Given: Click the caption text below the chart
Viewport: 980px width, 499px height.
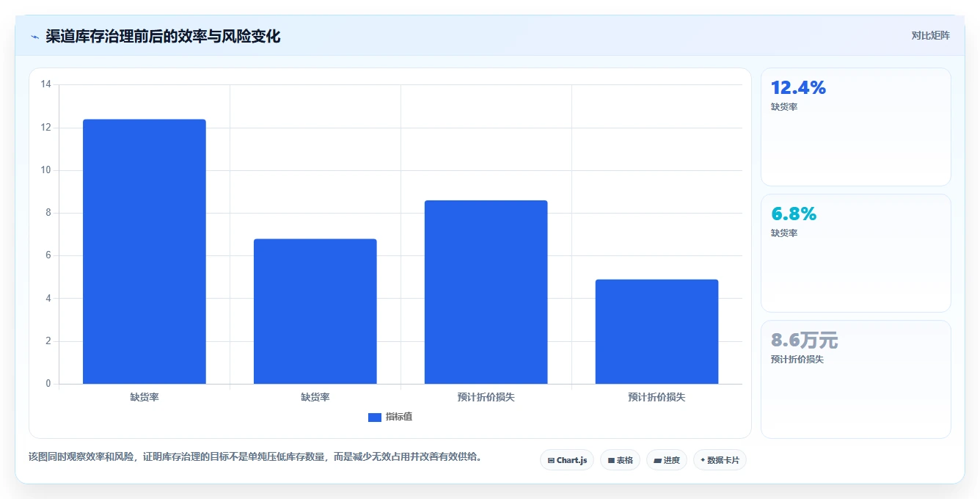Looking at the screenshot, I should [x=255, y=456].
